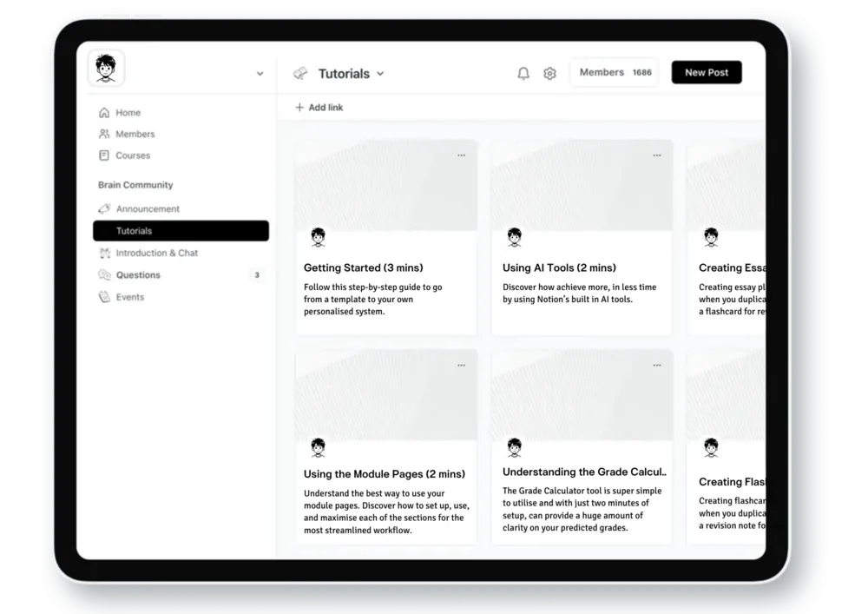Viewport: 868px width, 614px height.
Task: Click the community avatar logo in sidebar
Action: 106,68
